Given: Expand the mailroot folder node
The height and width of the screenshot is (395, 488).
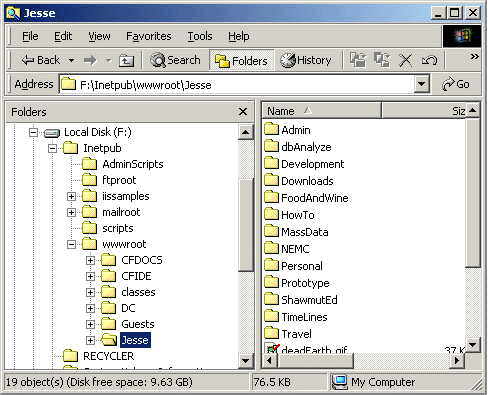Looking at the screenshot, I should (71, 212).
